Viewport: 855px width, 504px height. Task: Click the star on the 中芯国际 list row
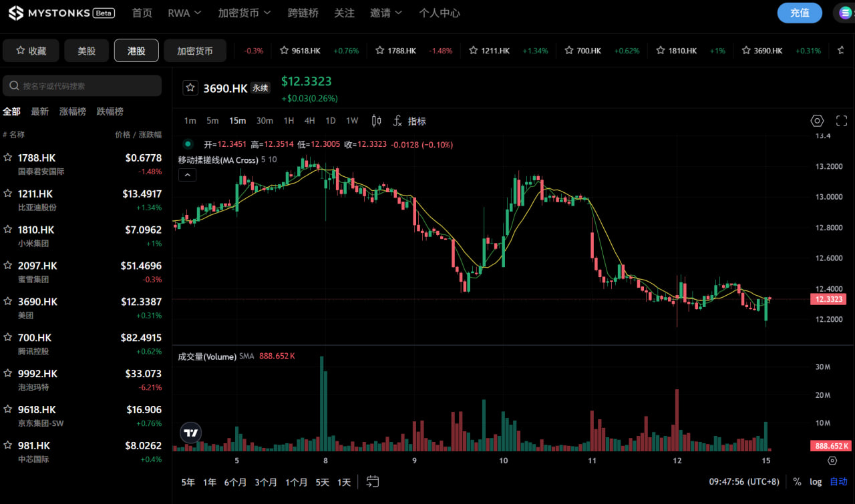click(x=8, y=445)
